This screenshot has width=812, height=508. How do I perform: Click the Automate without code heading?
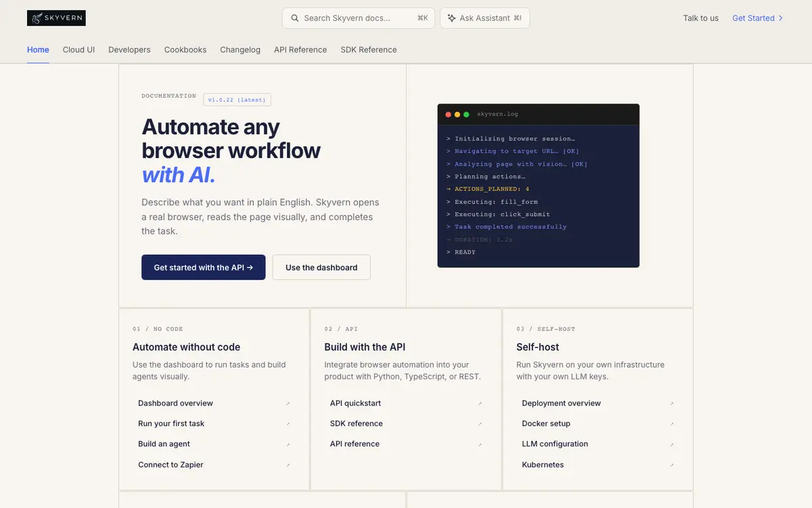coord(186,347)
